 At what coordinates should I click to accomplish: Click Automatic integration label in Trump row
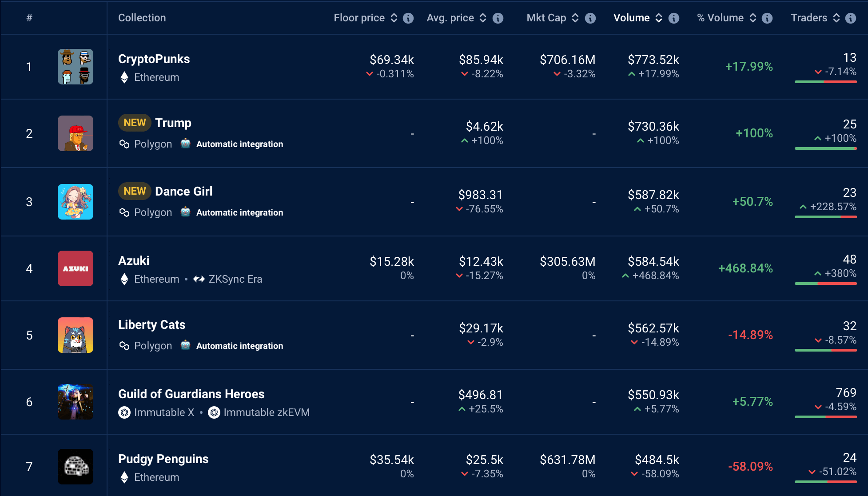coord(240,144)
